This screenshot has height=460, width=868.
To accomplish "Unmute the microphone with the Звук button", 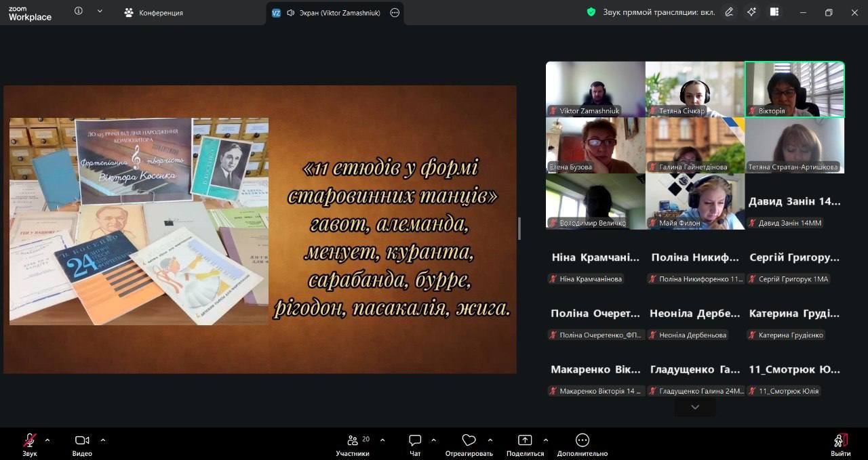I will pyautogui.click(x=29, y=441).
